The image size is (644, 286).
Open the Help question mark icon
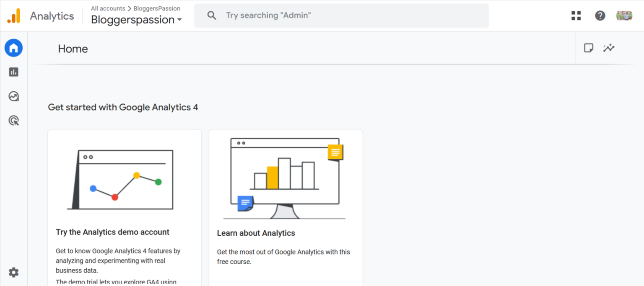click(600, 16)
